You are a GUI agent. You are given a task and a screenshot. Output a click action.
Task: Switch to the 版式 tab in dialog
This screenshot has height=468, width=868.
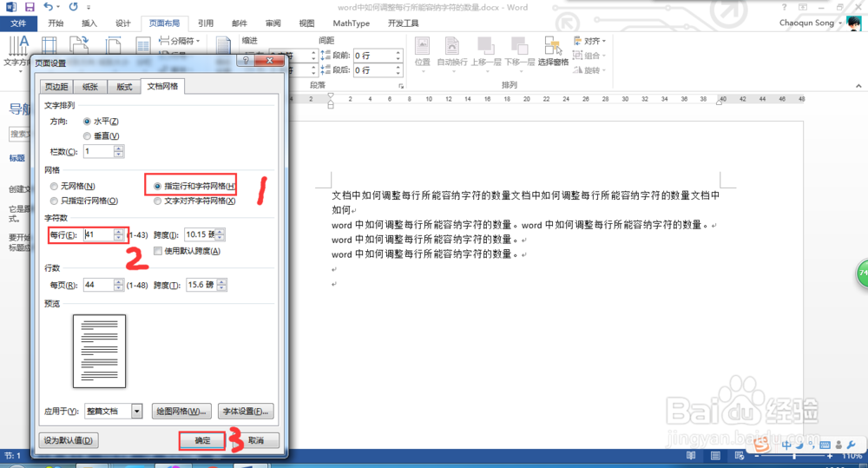[x=124, y=87]
